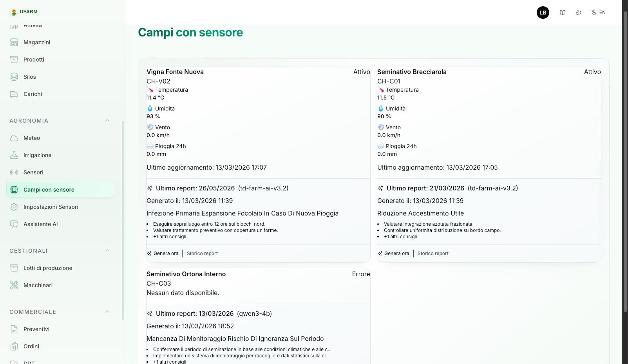Open Storico report for Seminativo Brecciarola
Screen dimensions: 628x364
pyautogui.click(x=433, y=254)
